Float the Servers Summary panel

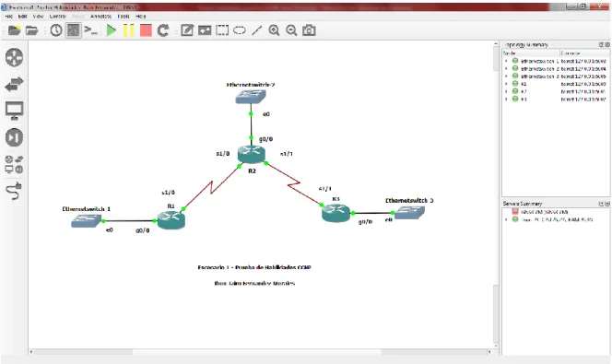[x=601, y=204]
